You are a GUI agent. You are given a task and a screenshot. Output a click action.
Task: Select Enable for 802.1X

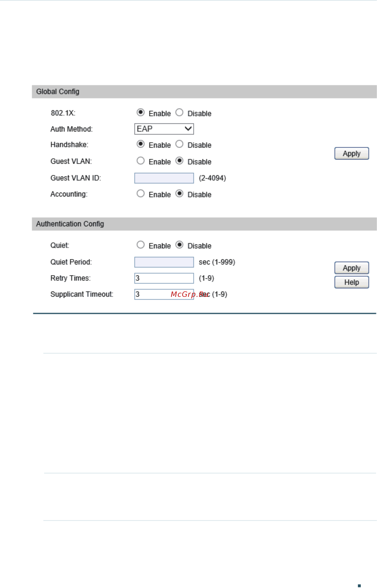pyautogui.click(x=141, y=112)
